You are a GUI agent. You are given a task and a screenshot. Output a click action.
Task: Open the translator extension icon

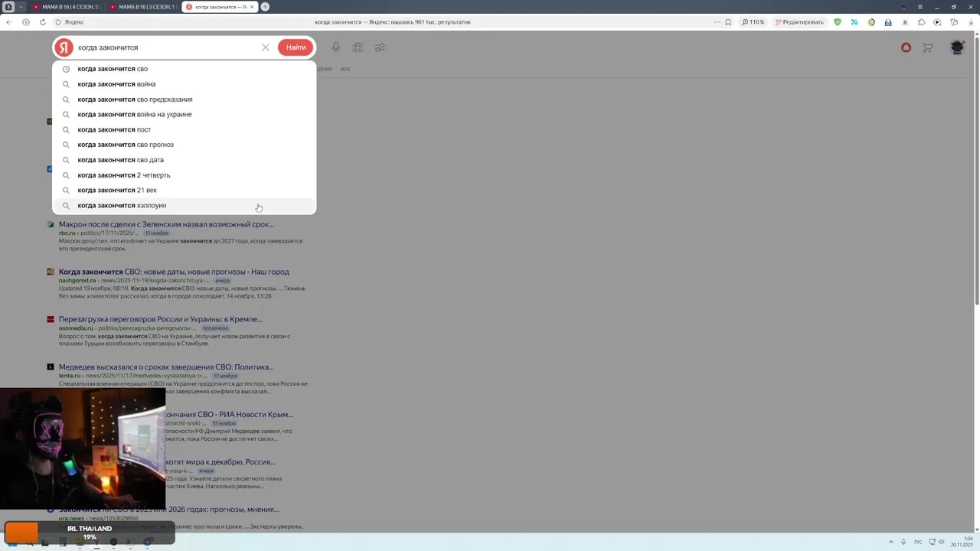[854, 22]
